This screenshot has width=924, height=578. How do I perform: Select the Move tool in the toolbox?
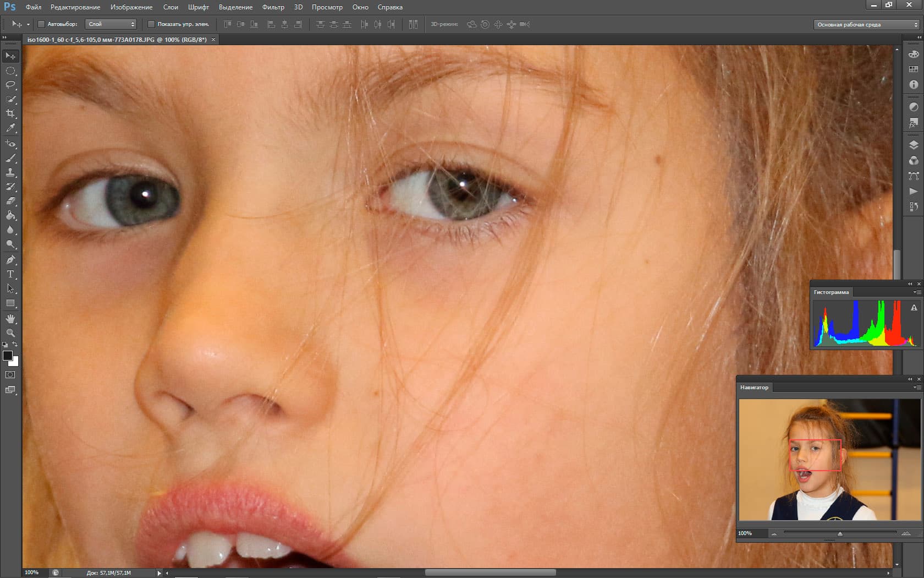[10, 56]
